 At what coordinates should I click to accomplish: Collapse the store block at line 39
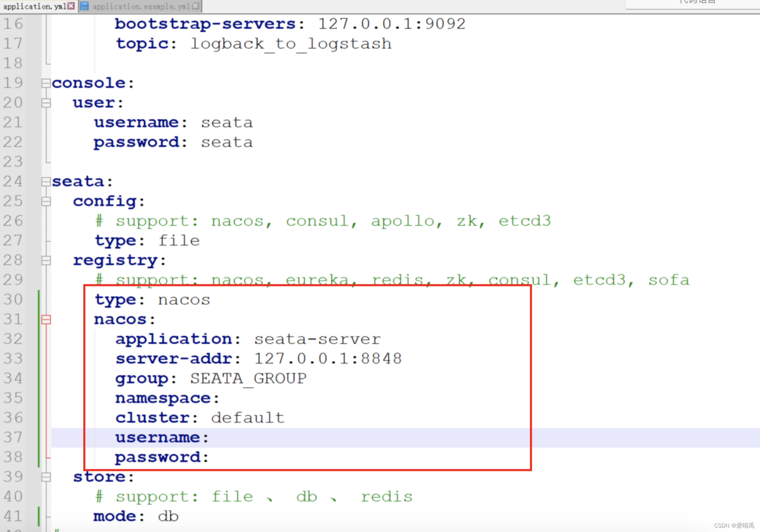(x=45, y=477)
